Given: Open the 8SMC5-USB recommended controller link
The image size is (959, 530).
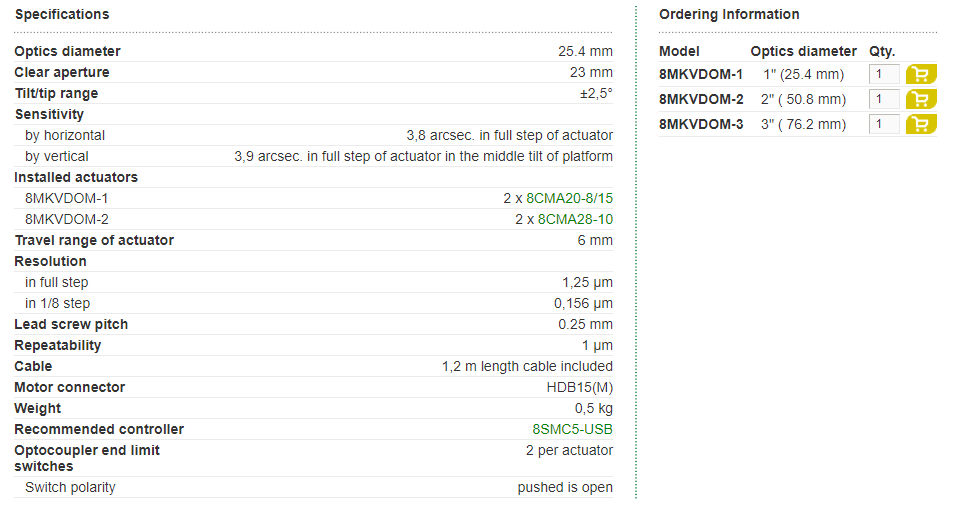Looking at the screenshot, I should [x=572, y=430].
